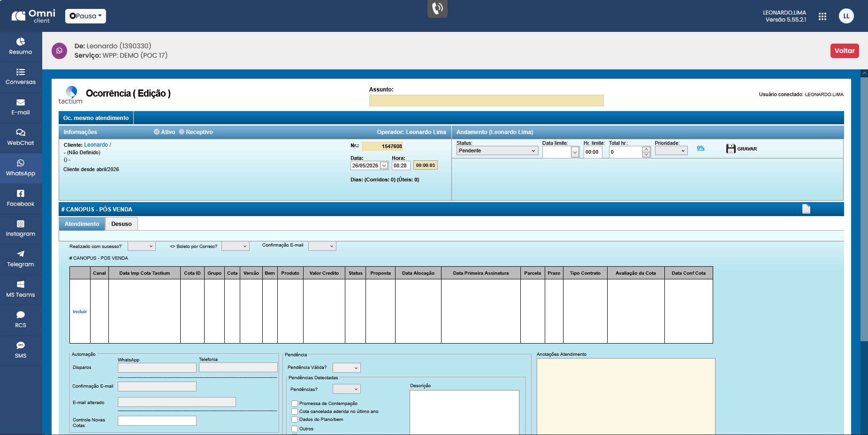Expand the Status Pendente dropdown
The image size is (868, 435).
[x=497, y=150]
